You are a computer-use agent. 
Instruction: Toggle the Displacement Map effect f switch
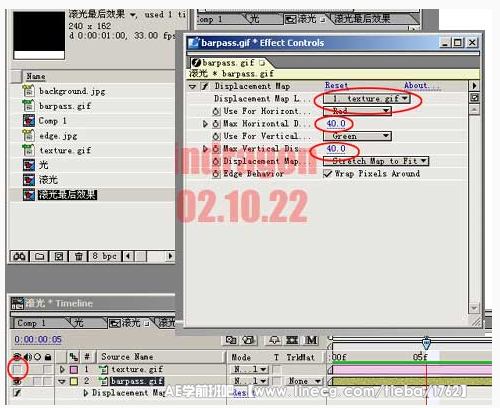tap(205, 86)
